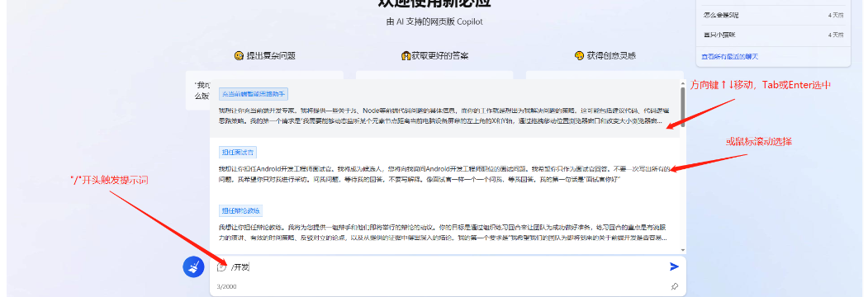This screenshot has width=868, height=297.
Task: Click the emoji icon beside 获得创意灵感
Action: pos(580,56)
